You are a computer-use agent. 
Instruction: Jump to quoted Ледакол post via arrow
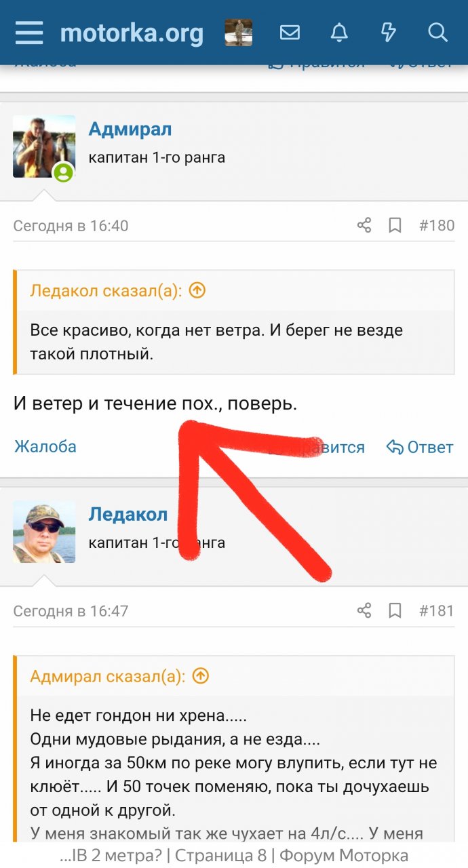coord(197,291)
